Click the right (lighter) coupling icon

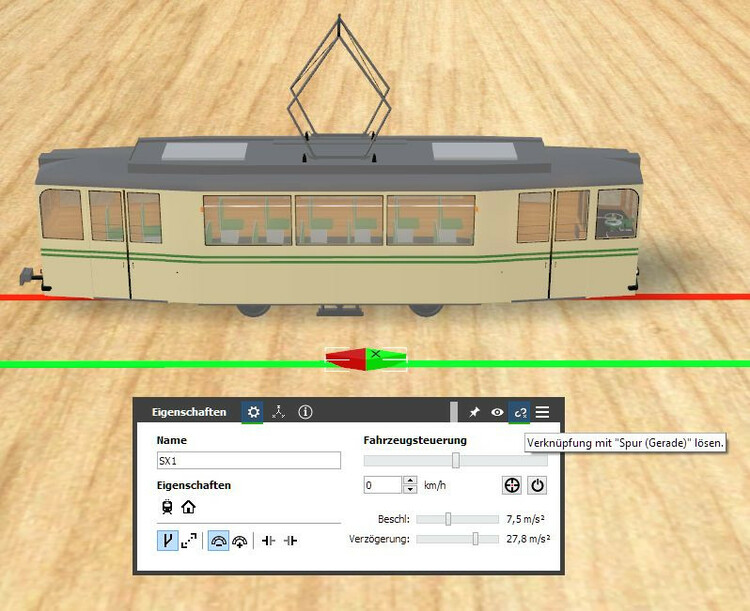click(x=290, y=541)
